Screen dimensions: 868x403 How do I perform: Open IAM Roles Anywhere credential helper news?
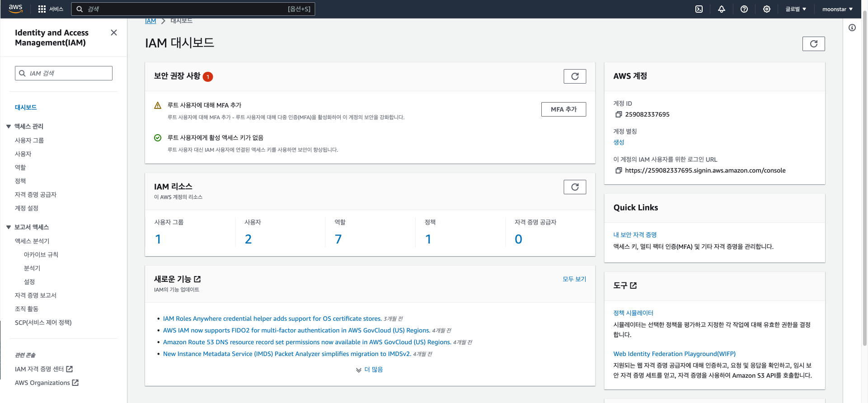[x=272, y=319]
